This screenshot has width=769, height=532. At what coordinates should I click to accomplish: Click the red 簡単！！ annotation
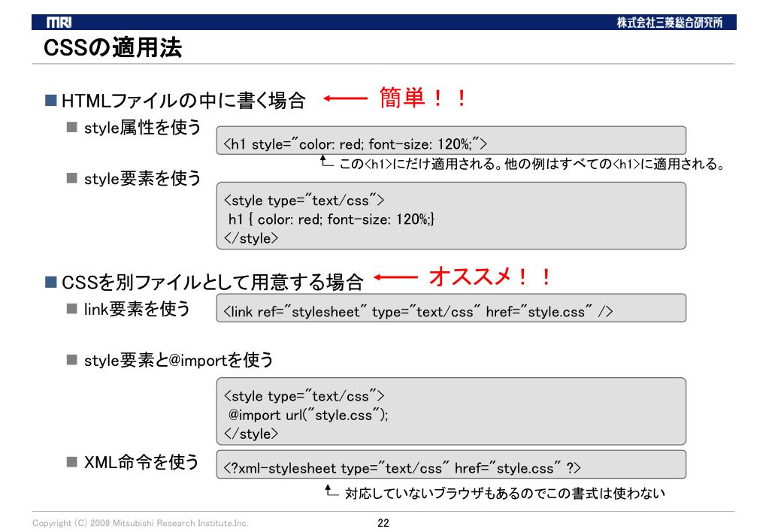pos(422,98)
